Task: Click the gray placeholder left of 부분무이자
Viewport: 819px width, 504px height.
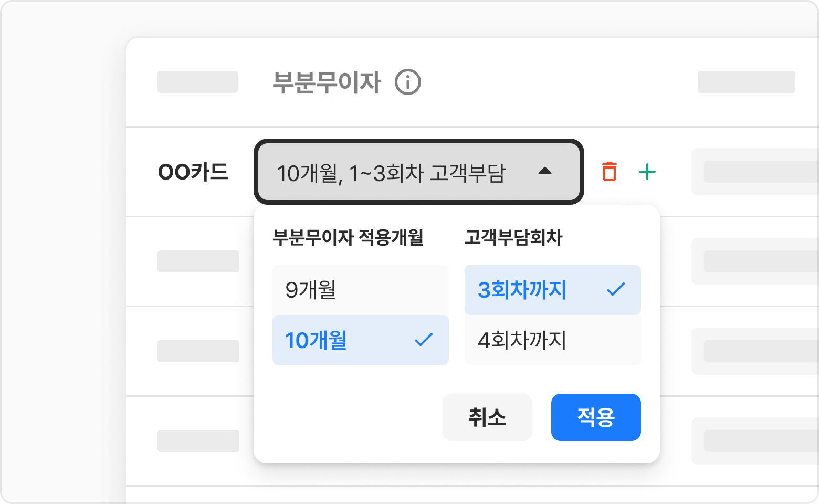Action: [197, 82]
